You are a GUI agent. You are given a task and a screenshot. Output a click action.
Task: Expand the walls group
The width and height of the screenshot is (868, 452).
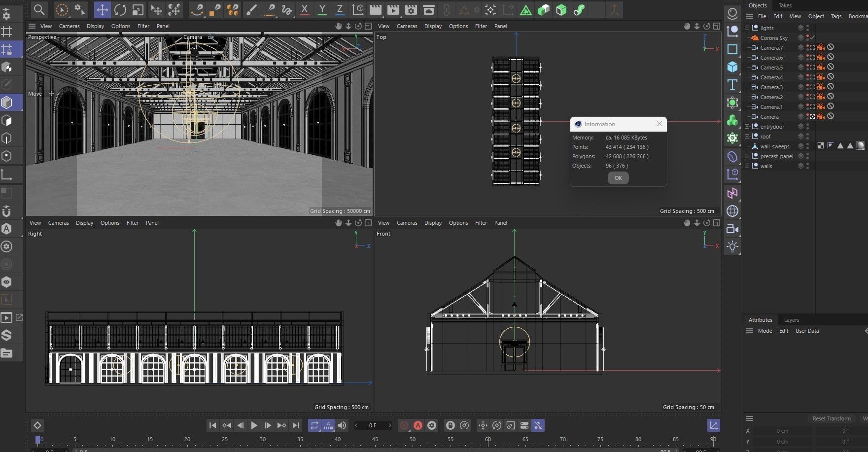coord(747,166)
